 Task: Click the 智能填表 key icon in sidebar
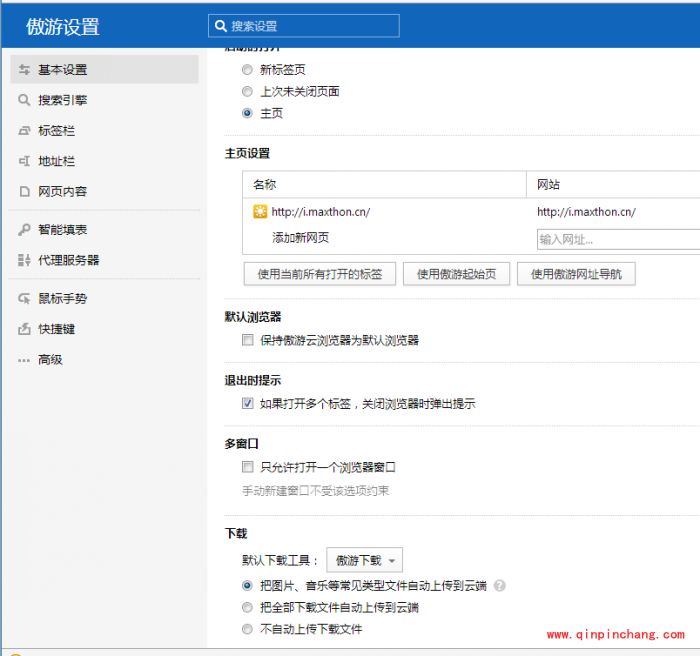coord(24,230)
